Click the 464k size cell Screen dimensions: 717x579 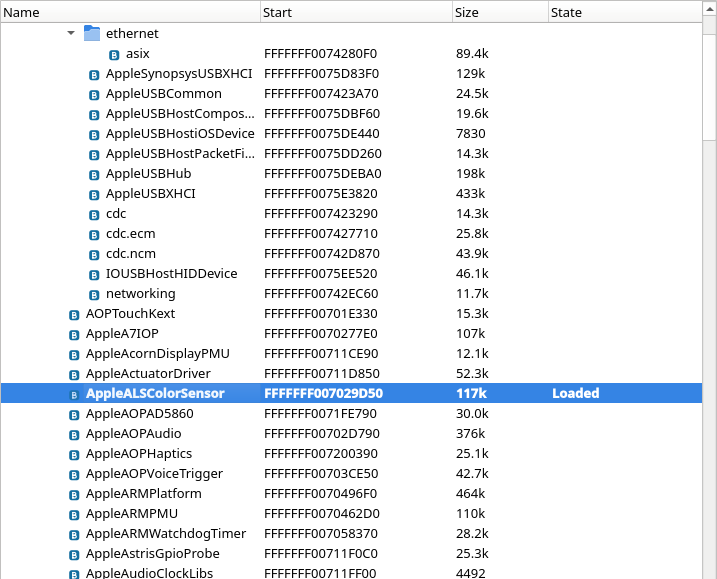tap(470, 493)
